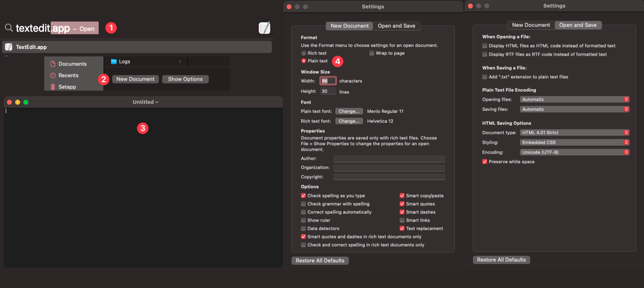Click the Height lines input field
The image size is (644, 288).
328,91
